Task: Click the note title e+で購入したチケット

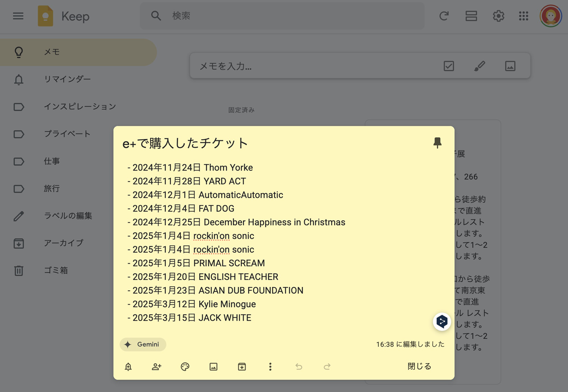Action: click(186, 143)
